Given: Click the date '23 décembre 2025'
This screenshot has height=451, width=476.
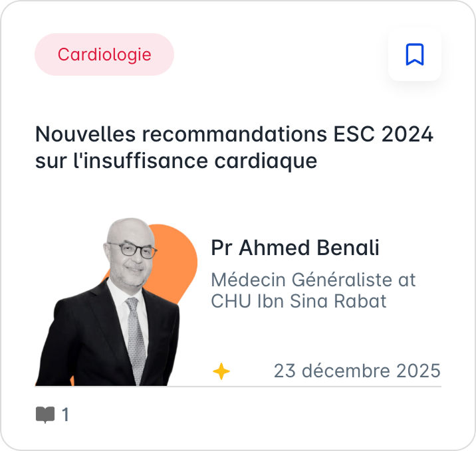Looking at the screenshot, I should [x=357, y=371].
